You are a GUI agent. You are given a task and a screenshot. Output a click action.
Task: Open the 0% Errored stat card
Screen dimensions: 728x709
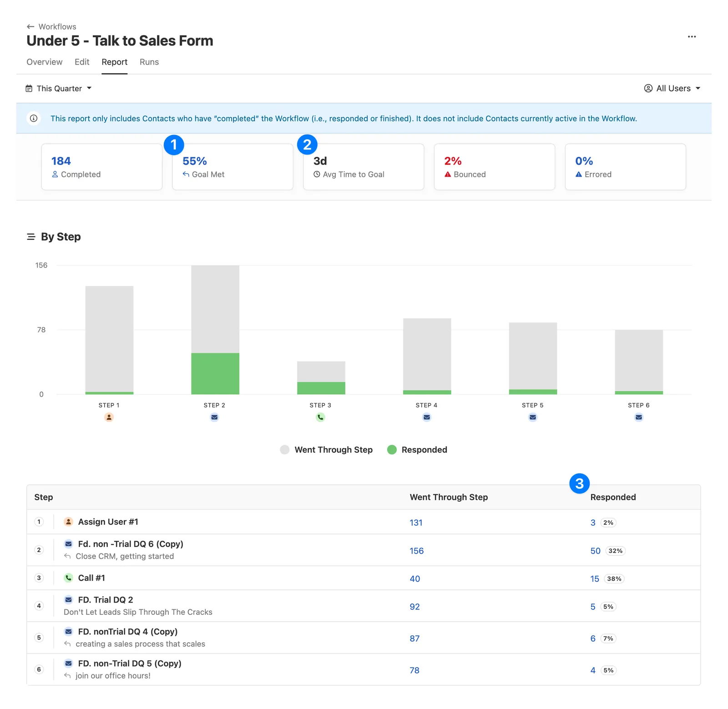tap(626, 167)
